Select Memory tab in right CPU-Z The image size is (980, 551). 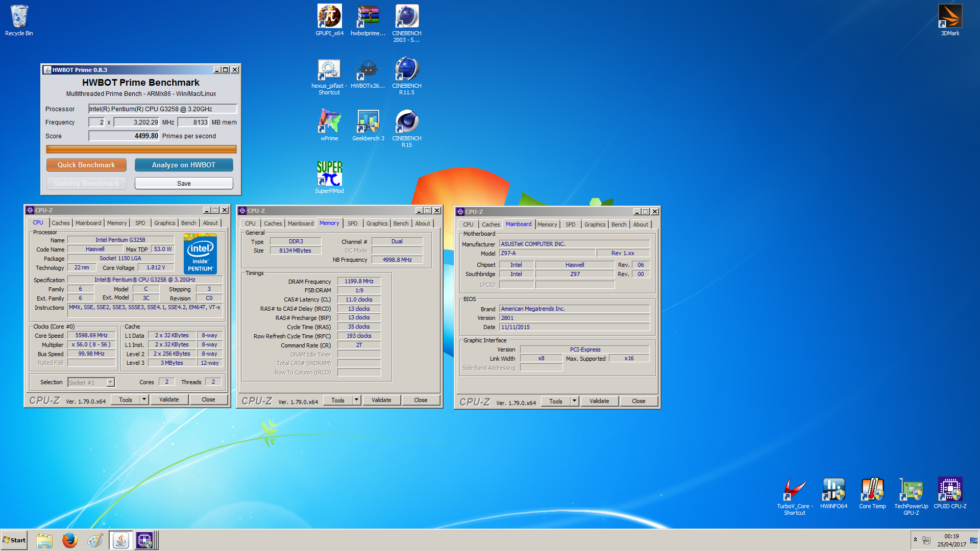[547, 224]
